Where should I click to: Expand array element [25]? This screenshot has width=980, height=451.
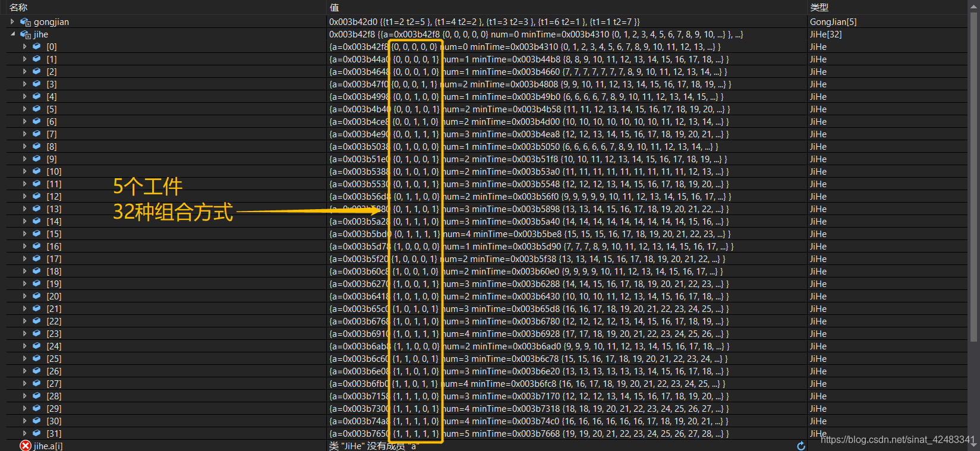[x=24, y=358]
